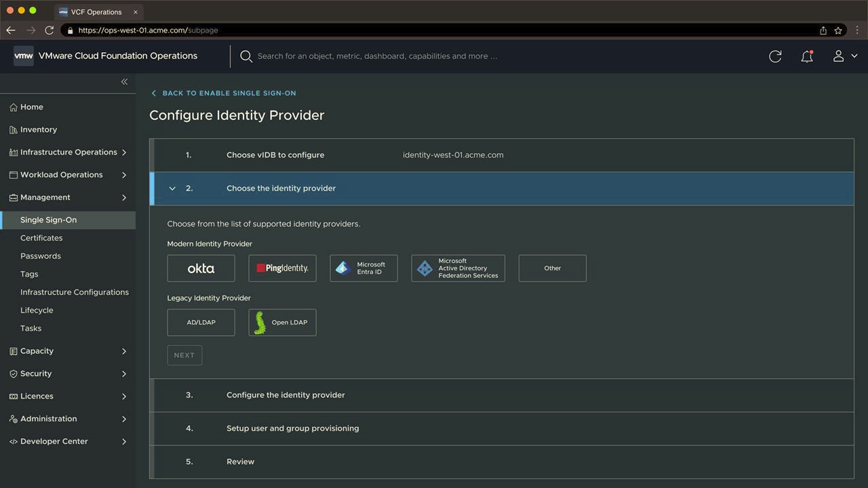868x488 pixels.
Task: Collapse step 2 with its chevron
Action: (172, 188)
